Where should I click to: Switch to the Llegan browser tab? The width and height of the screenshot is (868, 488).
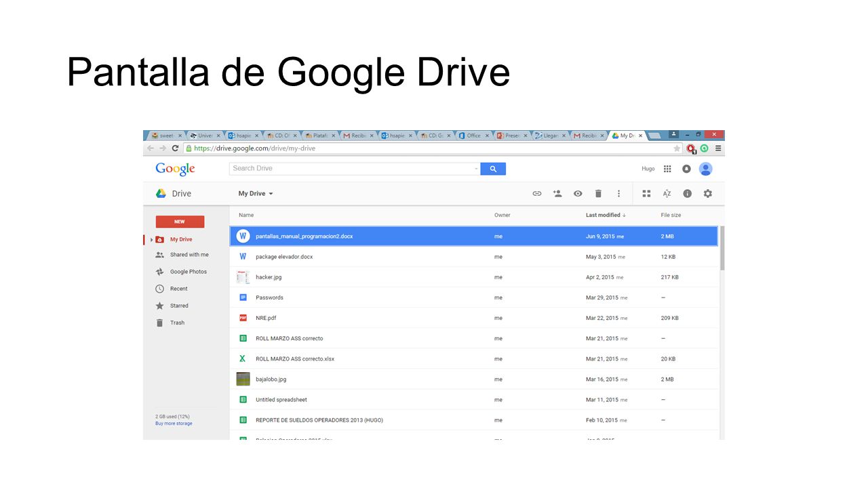(550, 136)
